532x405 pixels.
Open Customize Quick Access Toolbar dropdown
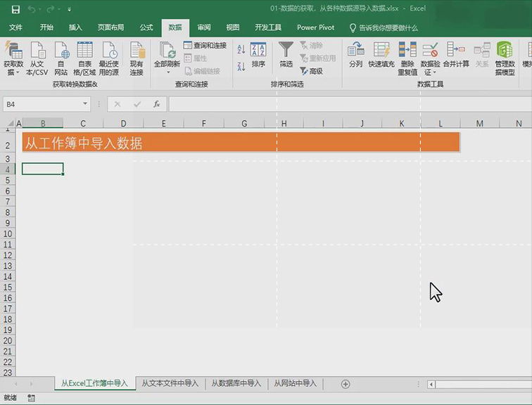69,10
